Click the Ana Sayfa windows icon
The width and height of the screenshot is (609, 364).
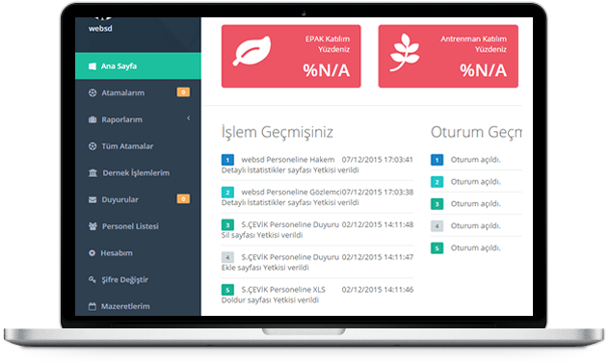(x=93, y=66)
